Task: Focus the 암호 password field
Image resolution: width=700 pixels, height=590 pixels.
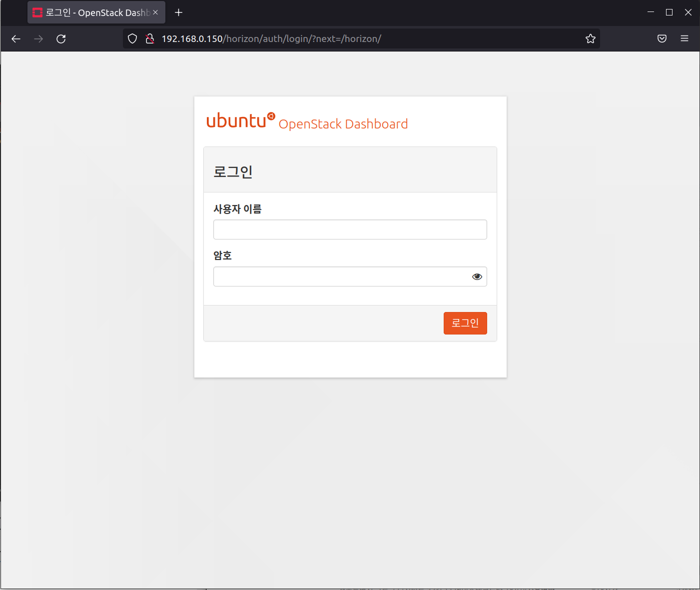Action: click(350, 276)
